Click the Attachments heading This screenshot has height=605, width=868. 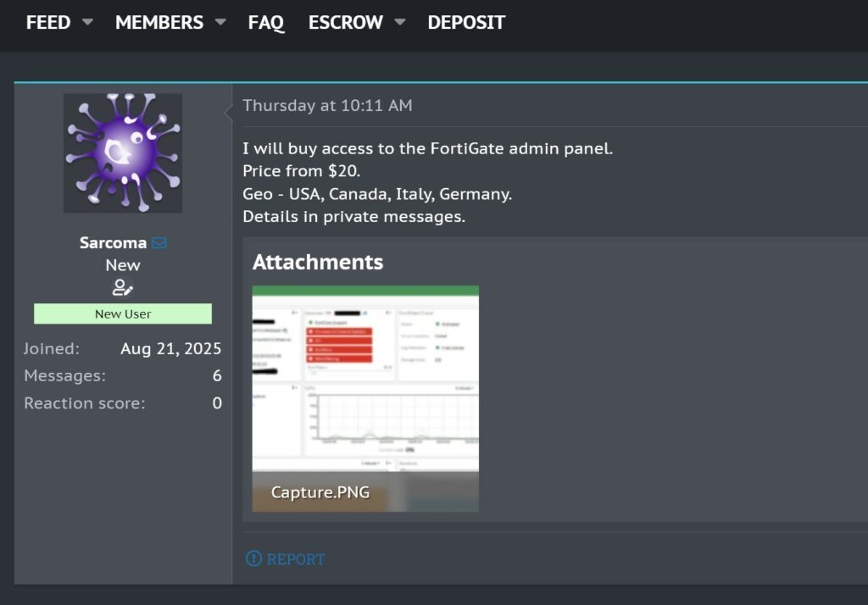(318, 263)
